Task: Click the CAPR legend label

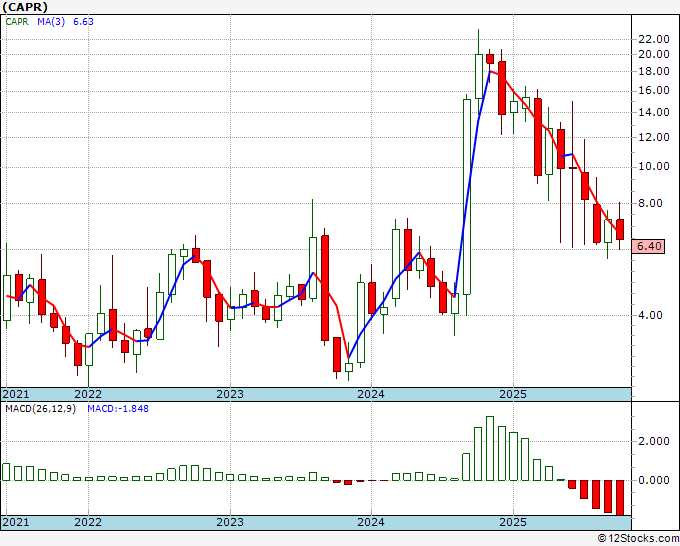Action: pos(17,22)
